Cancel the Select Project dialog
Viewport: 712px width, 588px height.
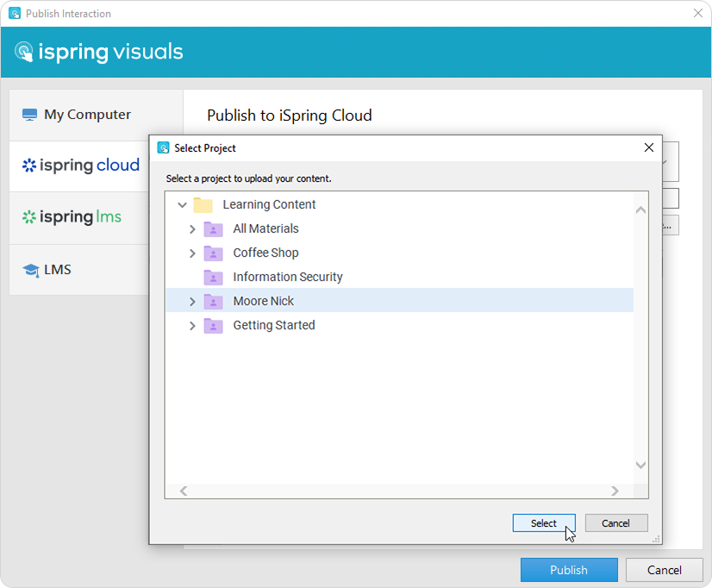615,523
